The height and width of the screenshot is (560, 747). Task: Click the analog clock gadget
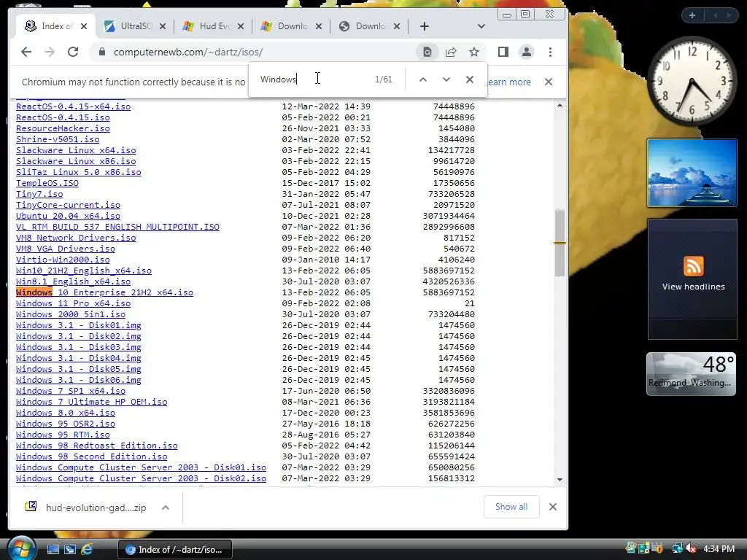(x=692, y=81)
